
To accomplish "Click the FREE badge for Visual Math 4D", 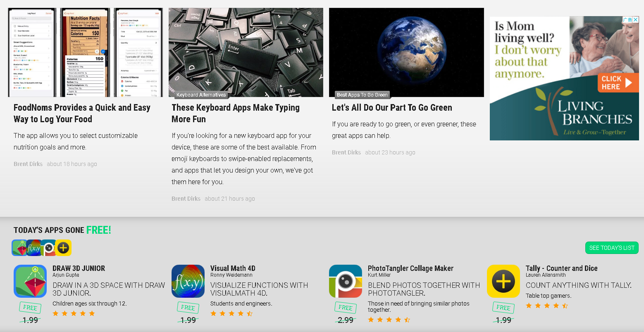I will [x=188, y=307].
